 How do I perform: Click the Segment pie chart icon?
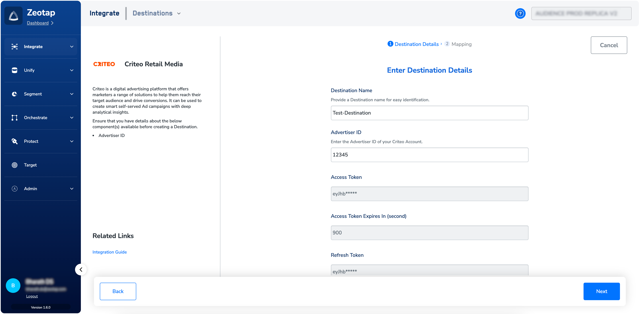tap(15, 94)
